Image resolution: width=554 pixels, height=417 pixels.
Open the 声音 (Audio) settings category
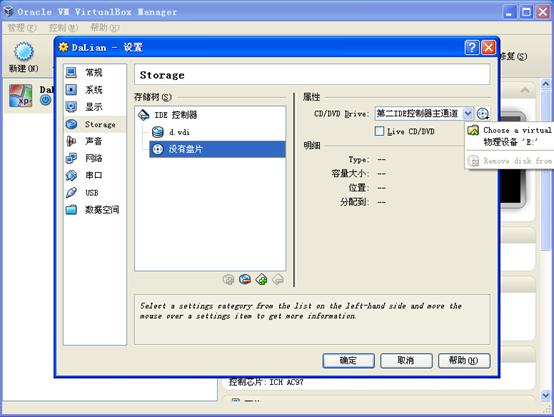(95, 141)
